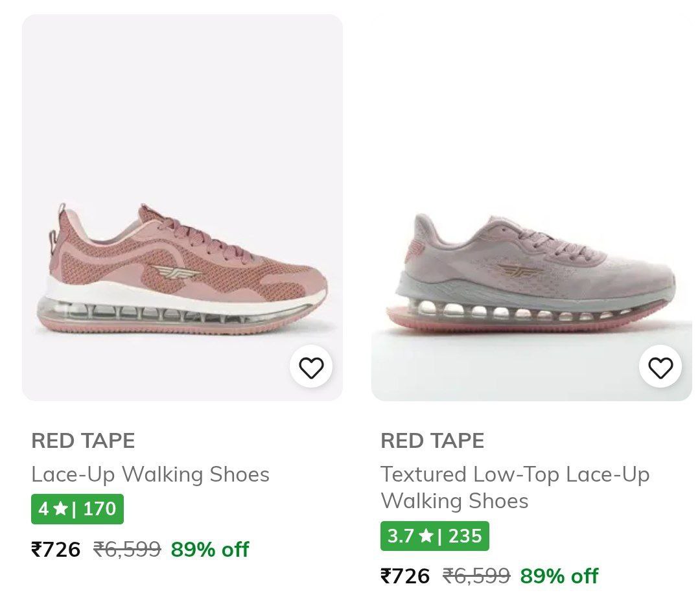Click struck-through ₹6,599 on the grey shoe card
The image size is (700, 595).
476,576
